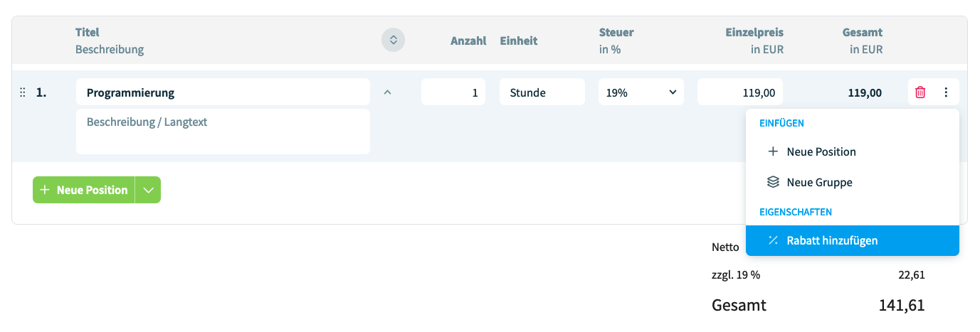Delete the Programmierung position with trash icon

pos(920,92)
